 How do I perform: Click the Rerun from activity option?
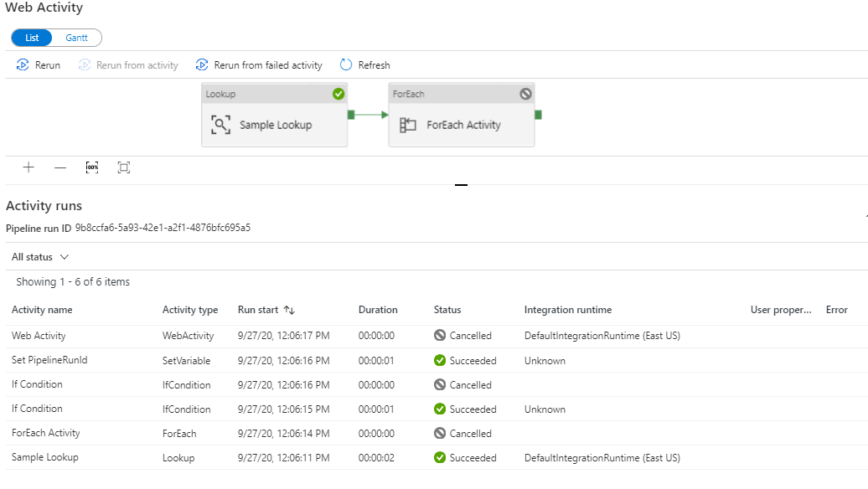pyautogui.click(x=127, y=64)
